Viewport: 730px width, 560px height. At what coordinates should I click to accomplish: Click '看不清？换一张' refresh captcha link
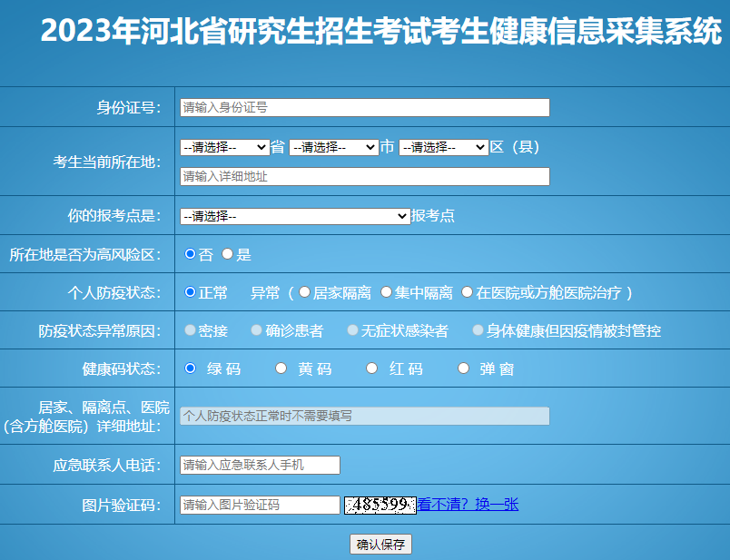[x=468, y=505]
